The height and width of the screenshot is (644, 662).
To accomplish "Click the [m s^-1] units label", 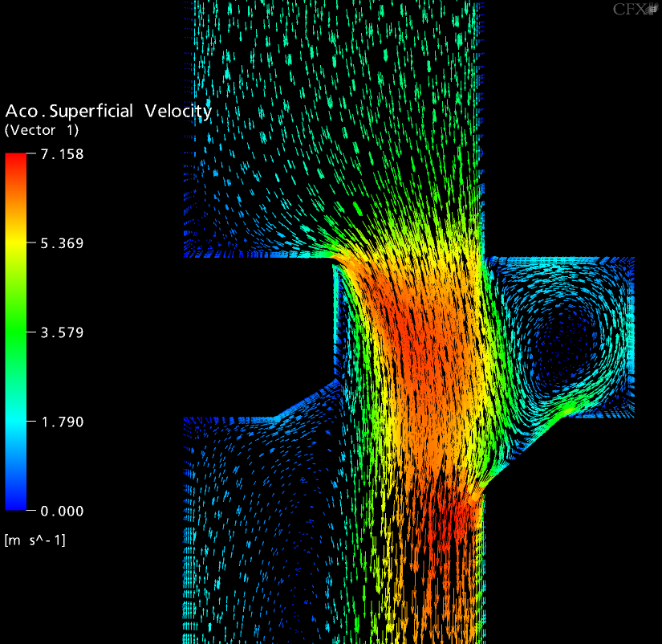I will [35, 540].
